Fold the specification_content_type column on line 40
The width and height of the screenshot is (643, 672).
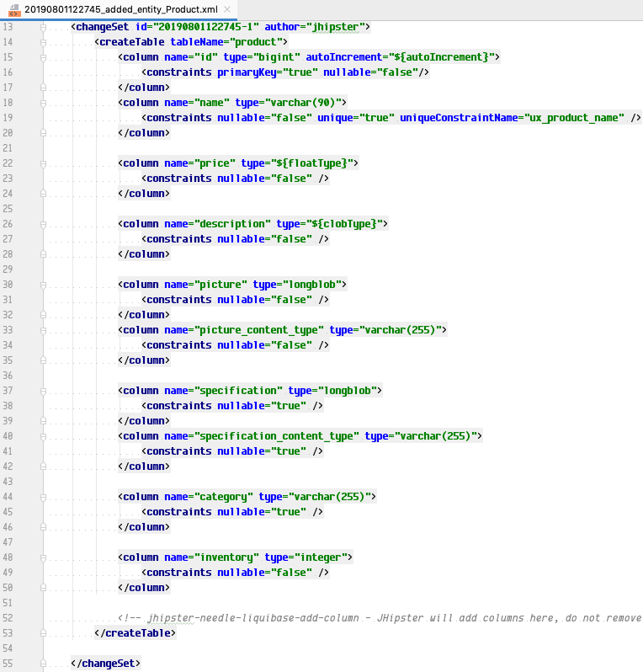tap(43, 437)
